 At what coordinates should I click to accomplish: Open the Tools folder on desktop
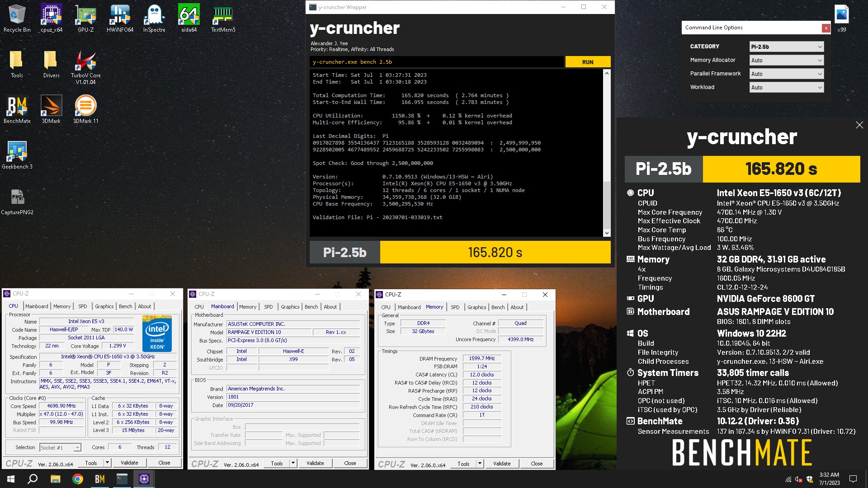click(x=17, y=63)
